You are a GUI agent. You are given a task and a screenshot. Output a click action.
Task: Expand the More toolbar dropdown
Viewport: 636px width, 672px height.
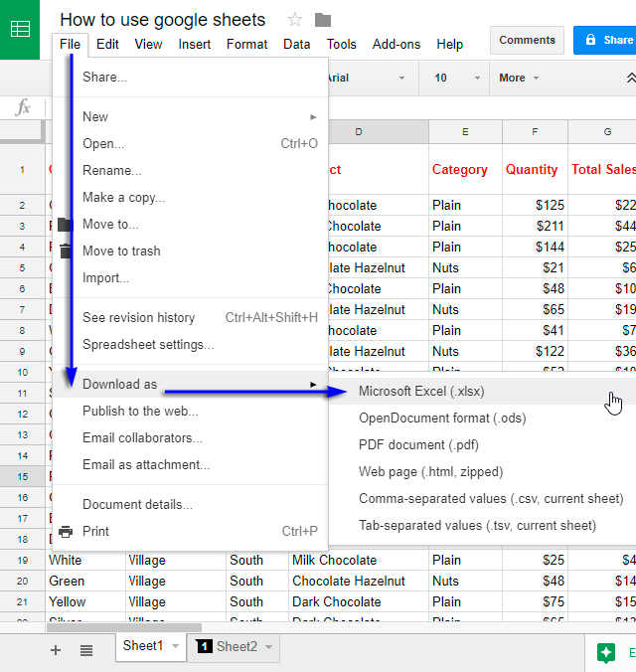(519, 78)
